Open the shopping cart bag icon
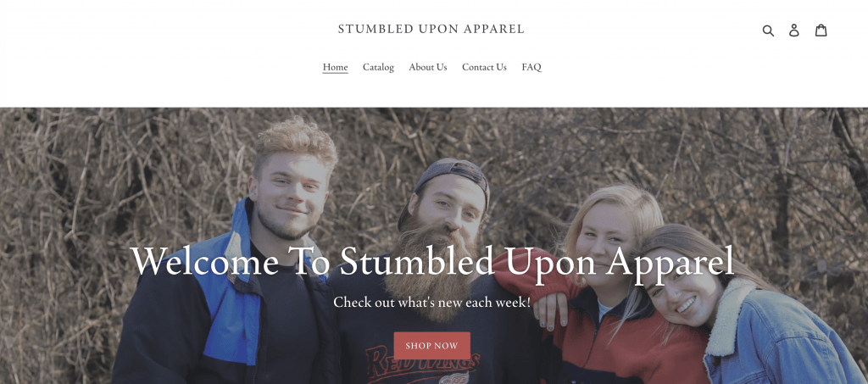 tap(821, 30)
